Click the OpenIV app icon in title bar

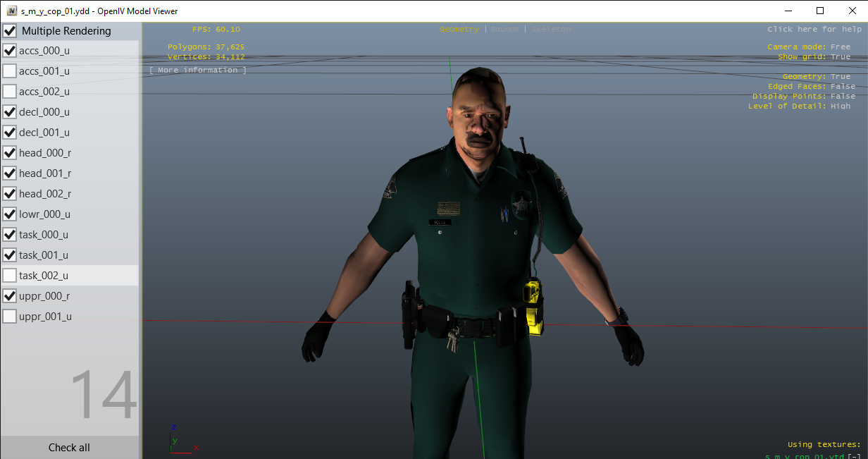coord(11,11)
